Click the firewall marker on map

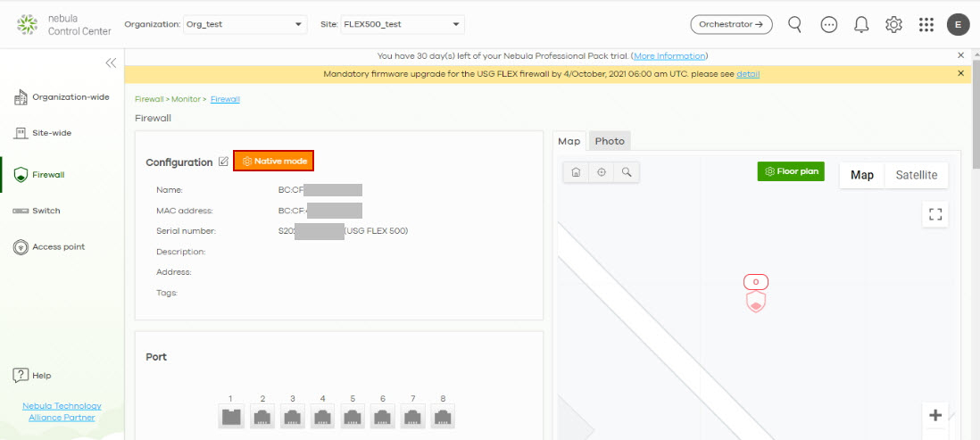[756, 293]
